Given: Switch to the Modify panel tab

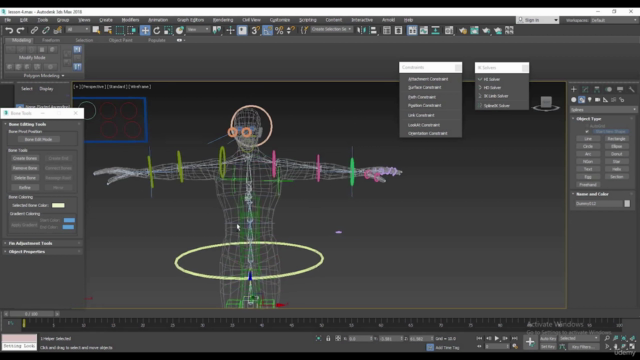Looking at the screenshot, I should click(585, 89).
